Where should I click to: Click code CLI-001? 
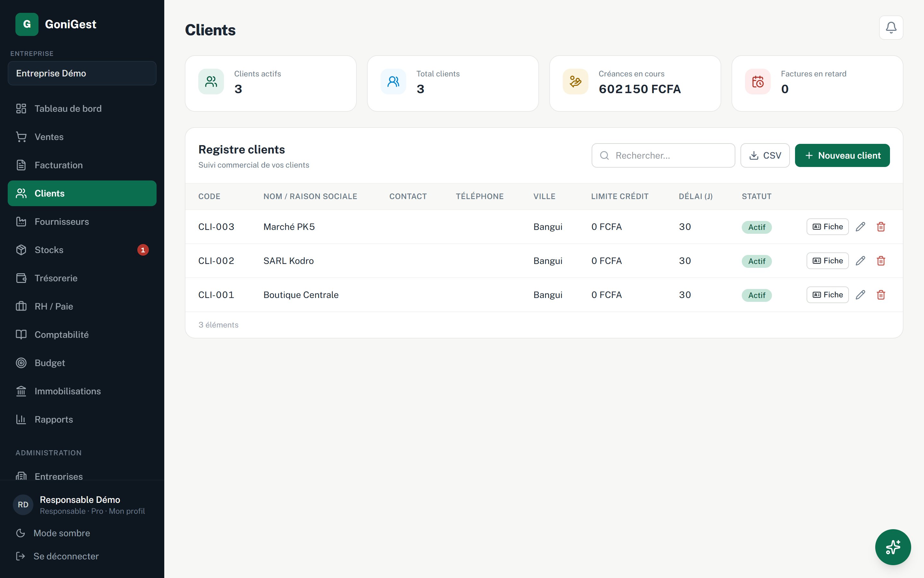(216, 295)
